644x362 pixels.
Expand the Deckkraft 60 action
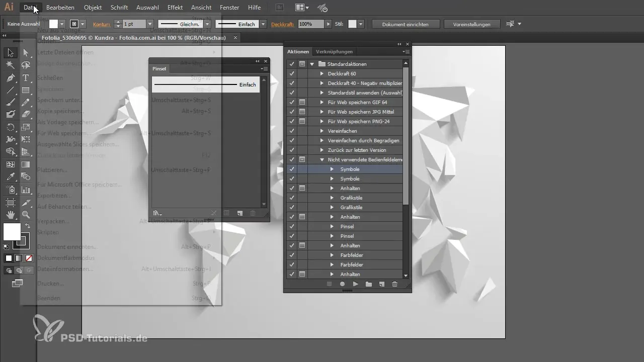point(322,73)
